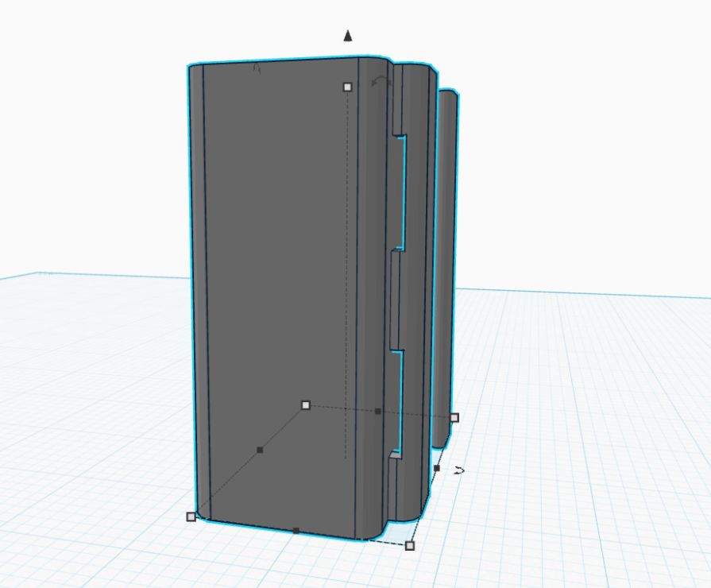
Task: Select the white height handle near the model's top
Action: point(347,87)
